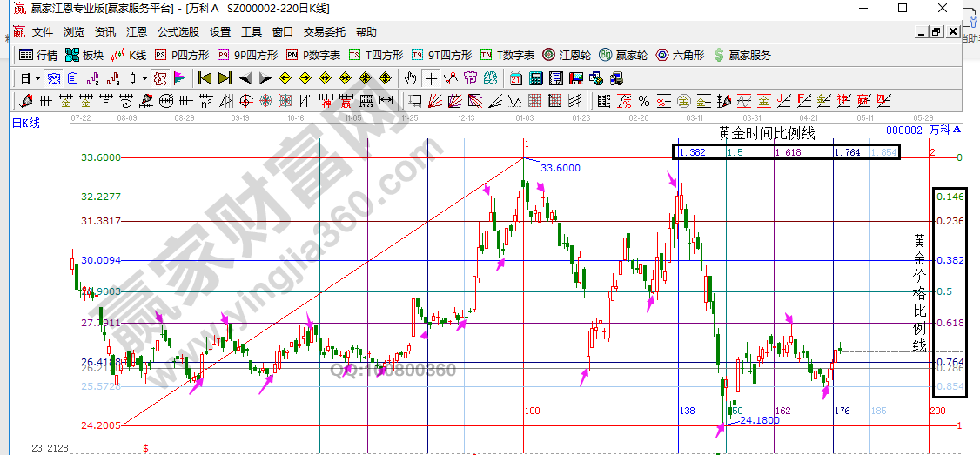Open the 江恩 menu
Viewport: 980px width, 455px height.
(137, 31)
